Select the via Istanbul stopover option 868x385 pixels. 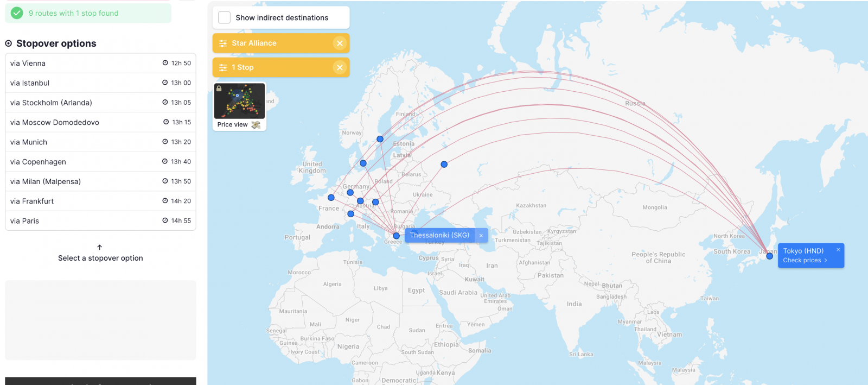(100, 83)
